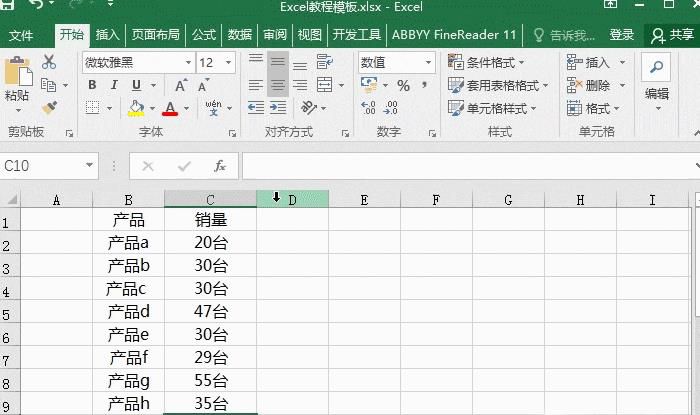The image size is (700, 415).
Task: Apply yellow fill color bucket
Action: pyautogui.click(x=136, y=108)
